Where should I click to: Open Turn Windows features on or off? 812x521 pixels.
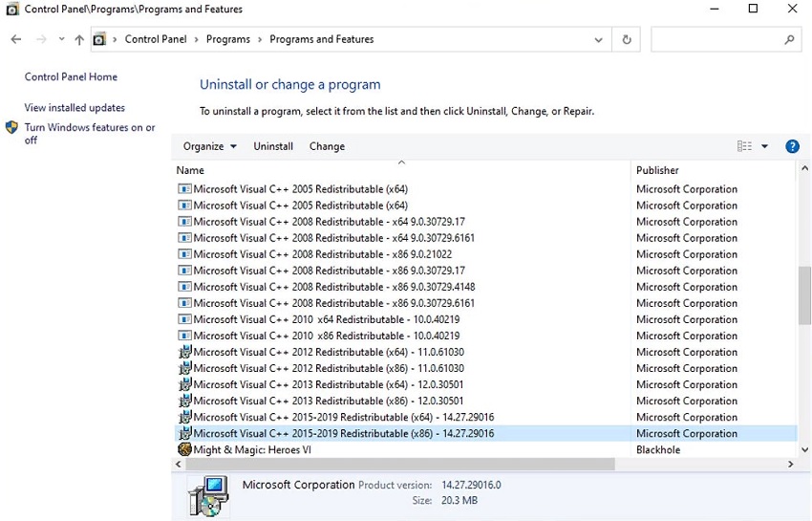click(90, 133)
